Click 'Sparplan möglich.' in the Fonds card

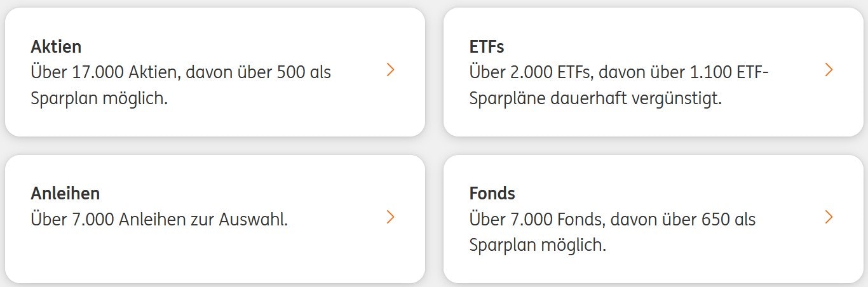click(538, 245)
